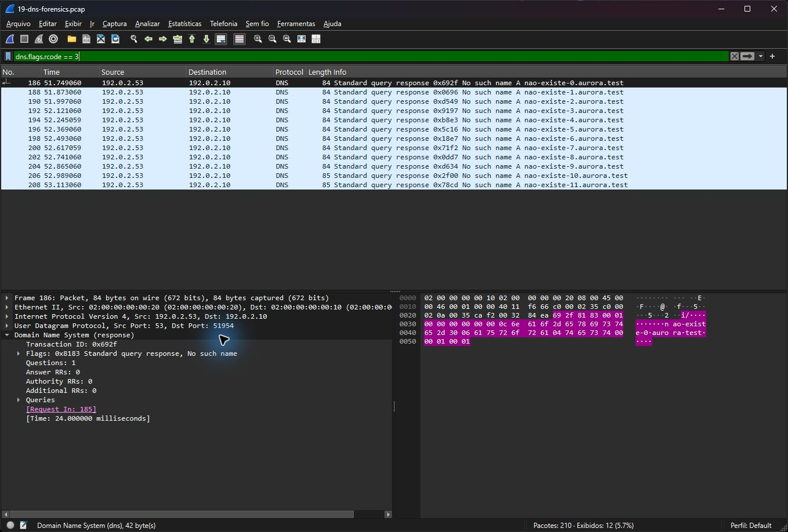Sort by the Time column header
Image resolution: width=788 pixels, height=532 pixels.
70,72
